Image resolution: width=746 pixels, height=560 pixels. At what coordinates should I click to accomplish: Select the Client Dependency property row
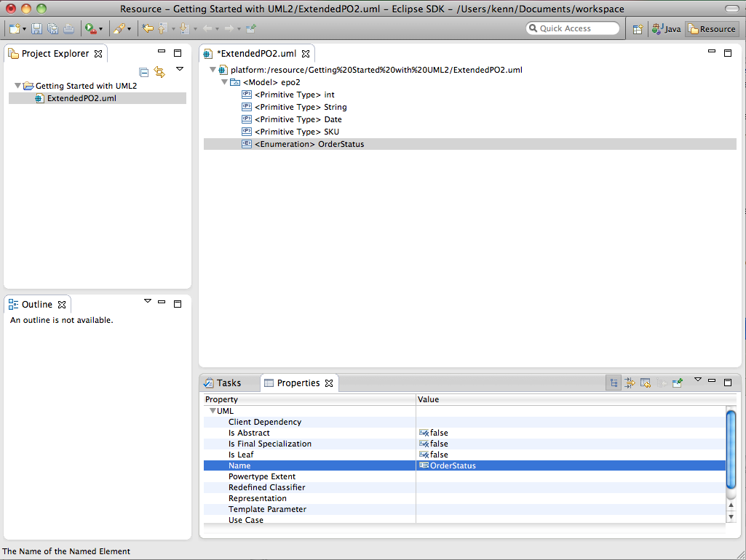point(465,422)
